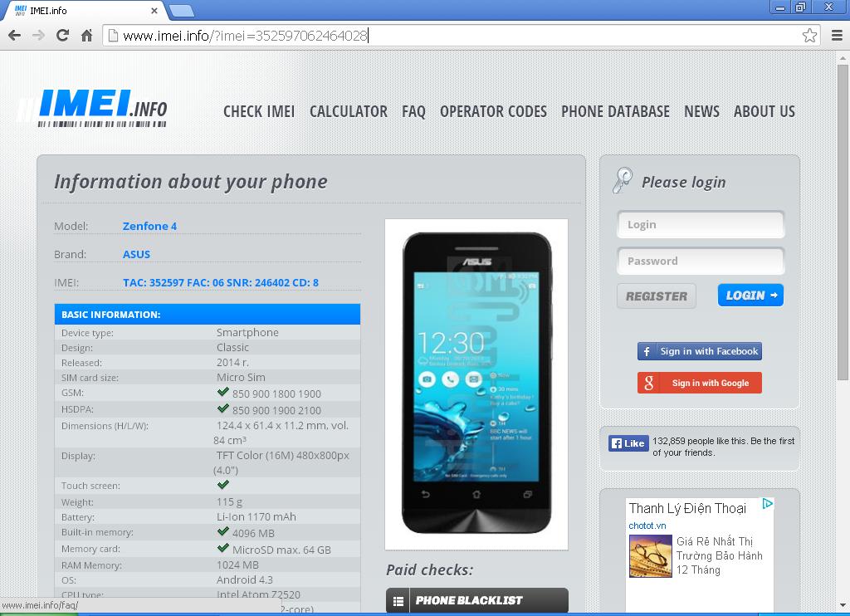This screenshot has width=850, height=616.
Task: Click the BASIC INFORMATION header
Action: (208, 315)
